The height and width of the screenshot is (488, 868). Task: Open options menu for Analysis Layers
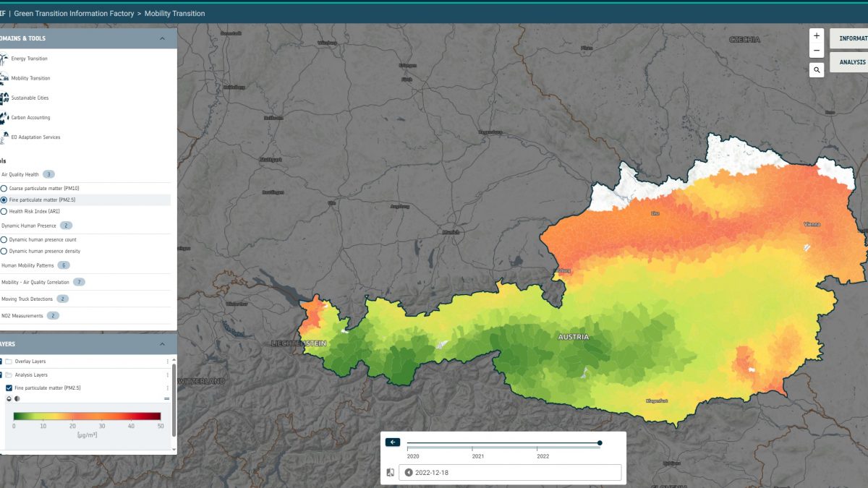168,375
